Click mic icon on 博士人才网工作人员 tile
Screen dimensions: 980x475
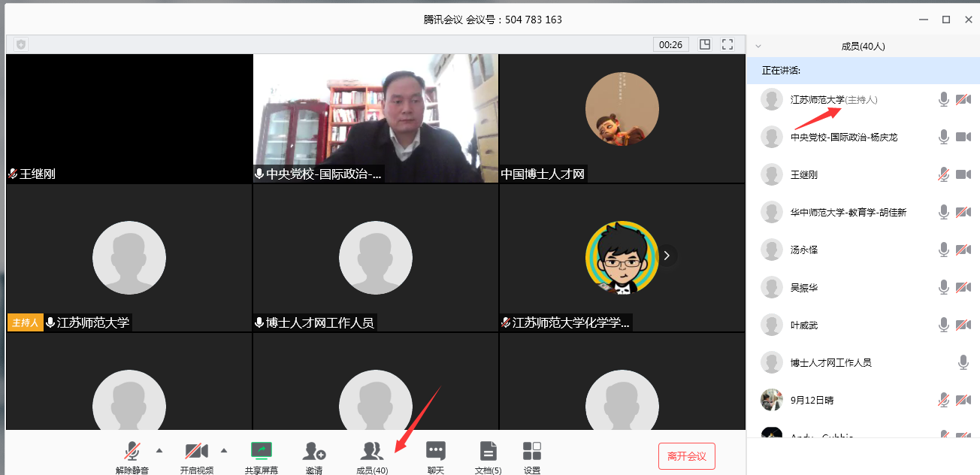259,322
